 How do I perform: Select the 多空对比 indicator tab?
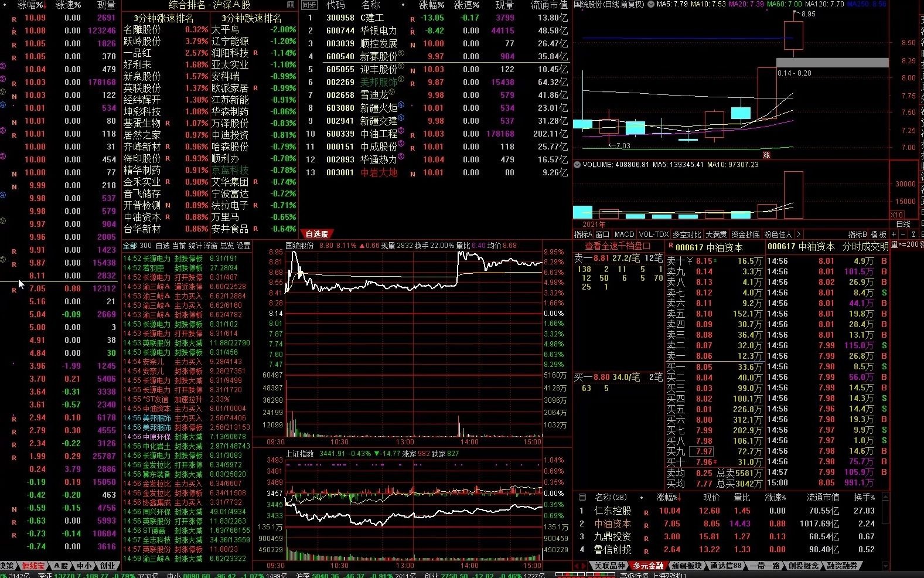point(687,234)
